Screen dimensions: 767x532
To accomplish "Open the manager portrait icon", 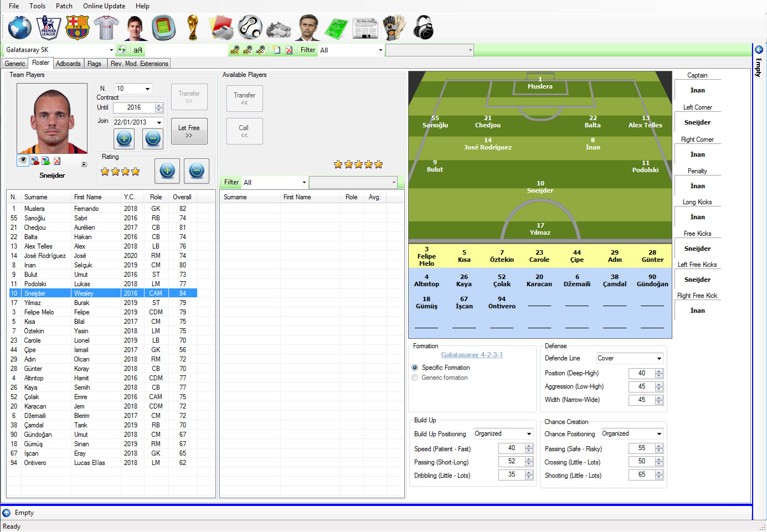I will [x=307, y=28].
